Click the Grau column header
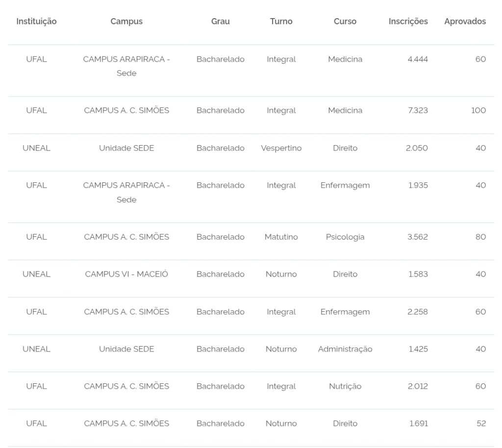This screenshot has height=448, width=502. [220, 22]
